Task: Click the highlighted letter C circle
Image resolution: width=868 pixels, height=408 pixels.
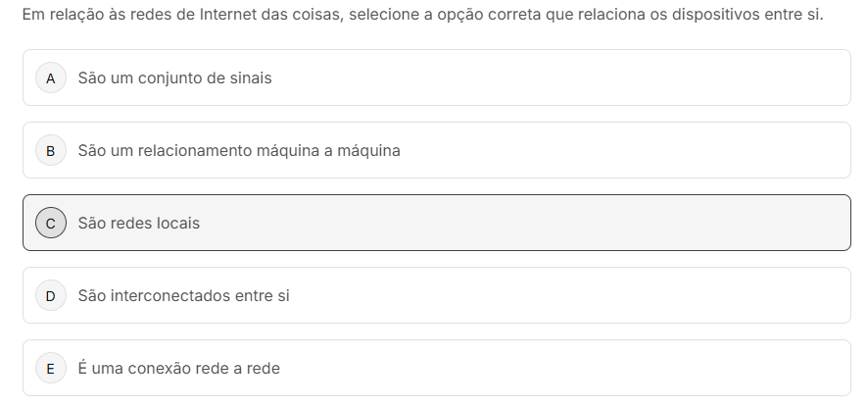Action: 50,223
